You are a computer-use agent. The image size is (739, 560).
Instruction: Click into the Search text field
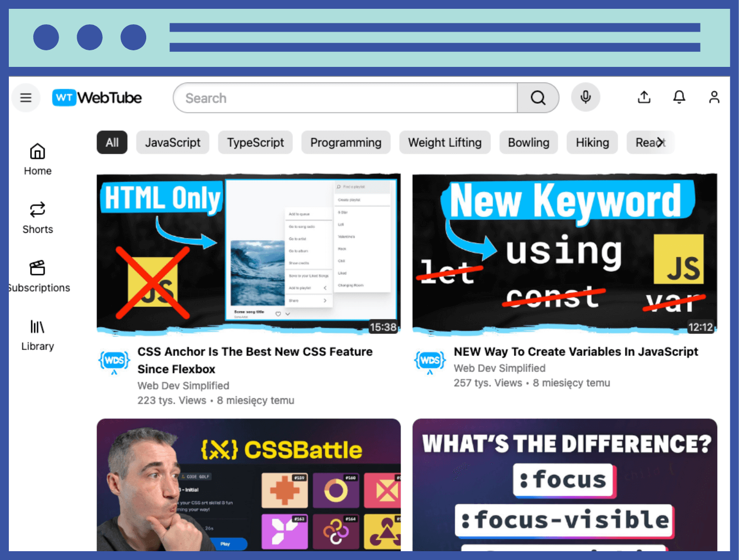pyautogui.click(x=345, y=98)
